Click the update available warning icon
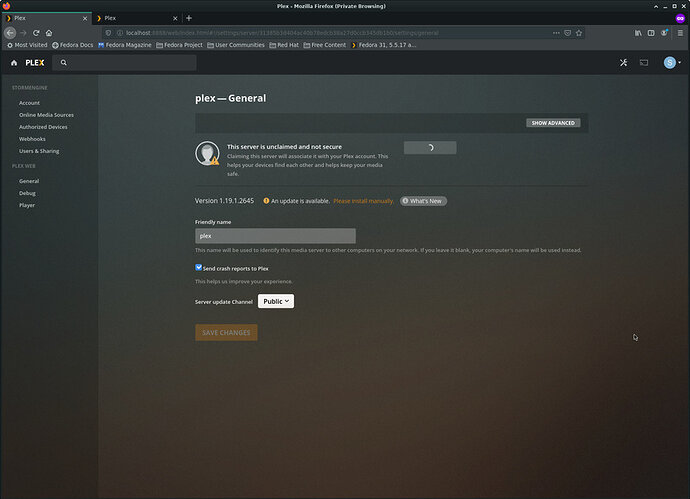The height and width of the screenshot is (499, 690). 266,201
